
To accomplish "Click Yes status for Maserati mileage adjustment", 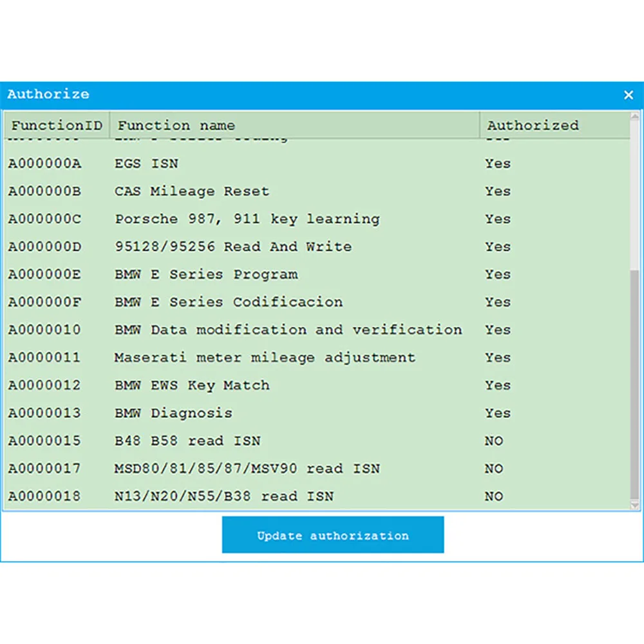I will pos(498,357).
